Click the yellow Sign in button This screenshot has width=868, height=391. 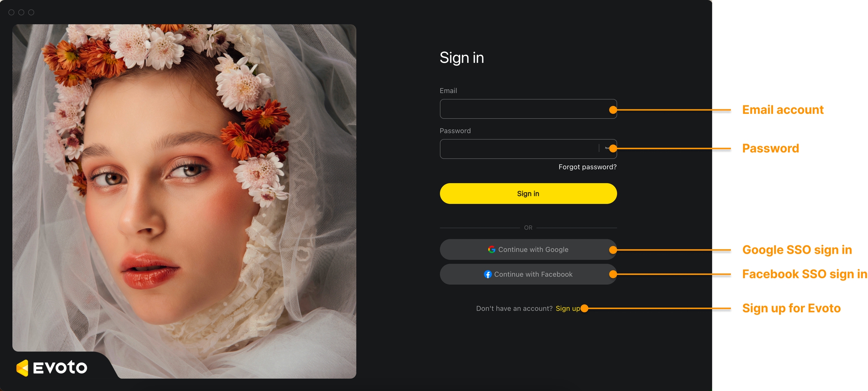tap(528, 193)
